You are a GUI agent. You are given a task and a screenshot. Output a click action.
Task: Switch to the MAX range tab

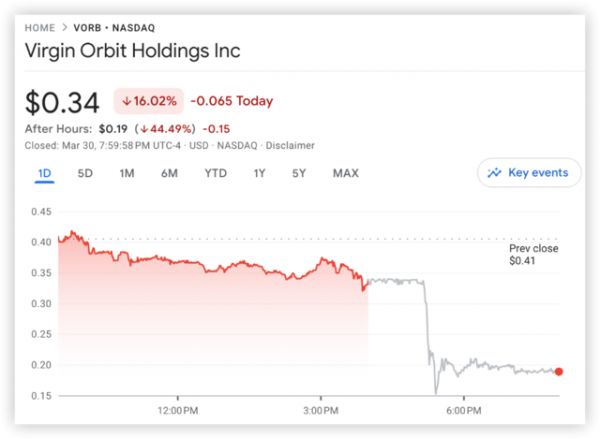[345, 173]
